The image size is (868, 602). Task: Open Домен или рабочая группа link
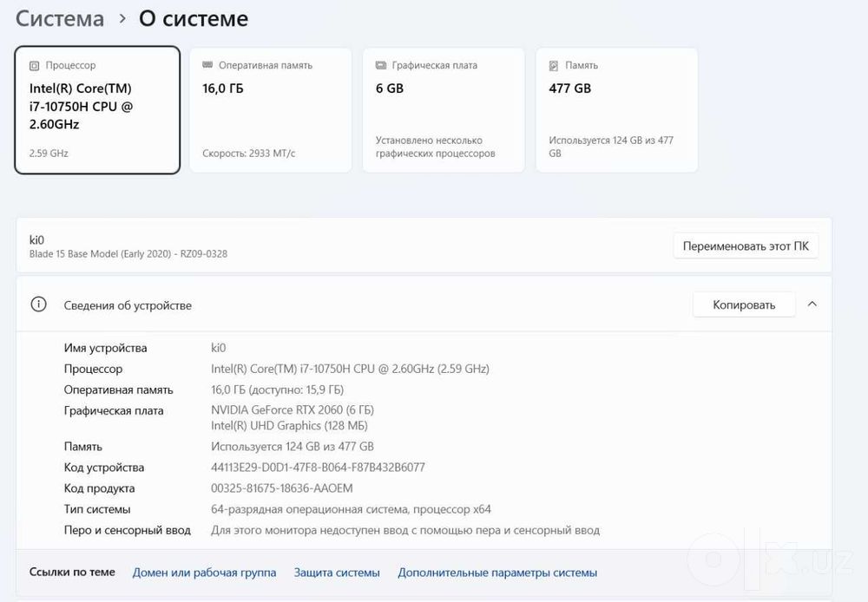pos(204,573)
